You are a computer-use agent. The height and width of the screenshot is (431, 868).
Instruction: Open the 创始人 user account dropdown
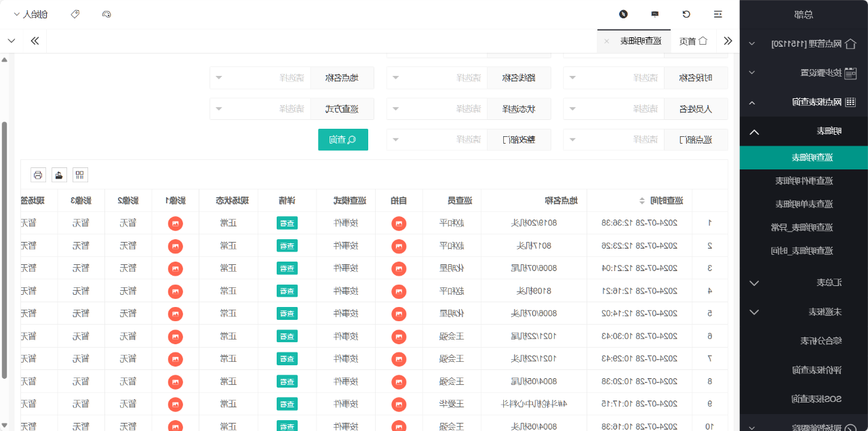[x=30, y=14]
